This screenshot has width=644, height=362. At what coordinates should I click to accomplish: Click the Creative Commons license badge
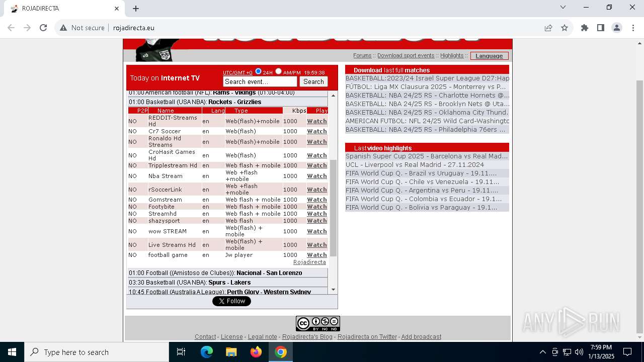tap(318, 323)
